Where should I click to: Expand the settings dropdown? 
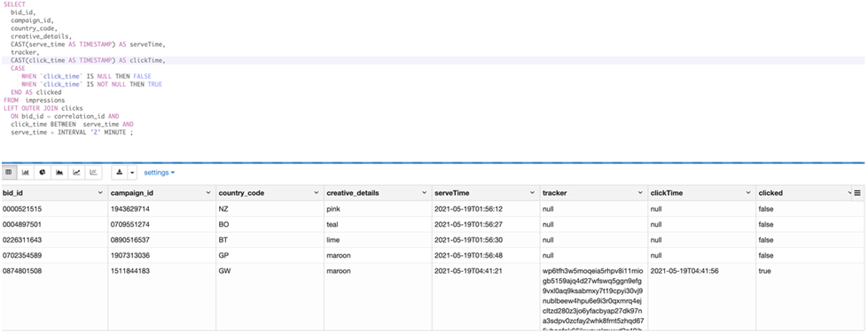160,173
